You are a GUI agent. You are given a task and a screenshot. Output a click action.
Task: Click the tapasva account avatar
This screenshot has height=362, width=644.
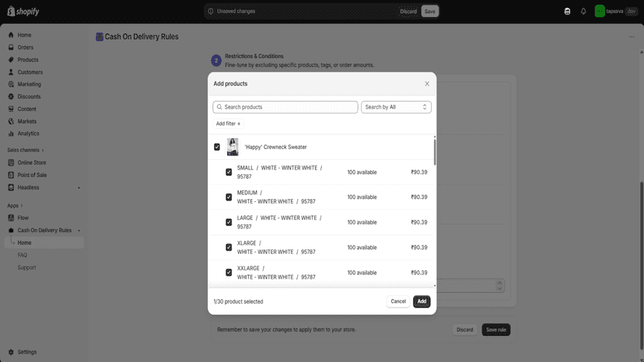[x=599, y=11]
